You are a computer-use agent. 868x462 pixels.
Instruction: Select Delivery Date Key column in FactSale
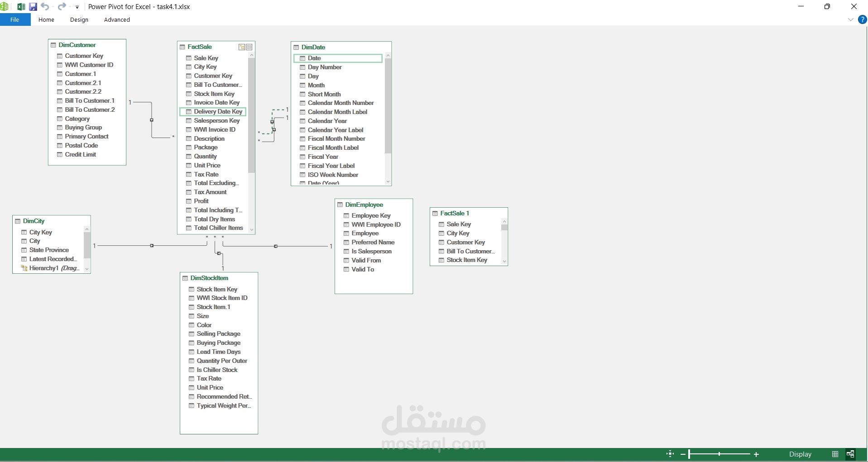point(213,112)
